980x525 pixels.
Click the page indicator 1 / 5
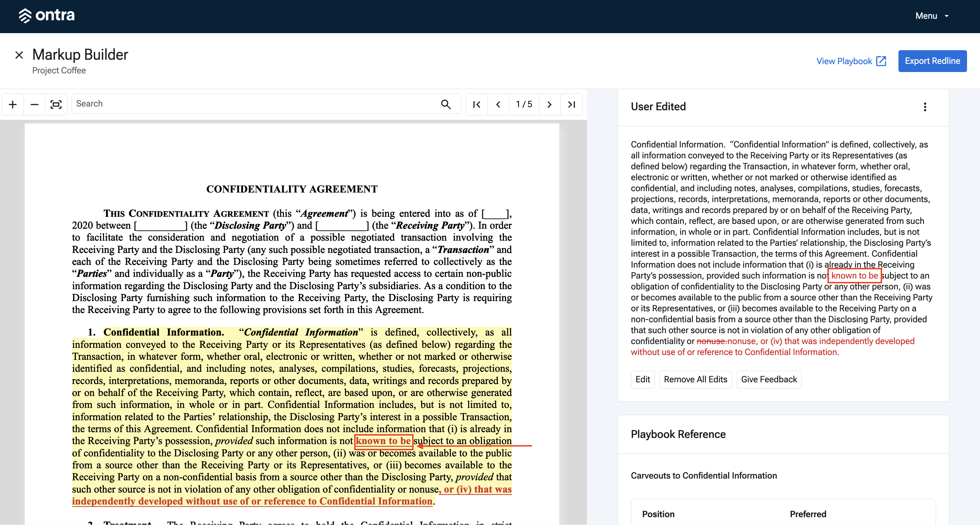pos(524,104)
